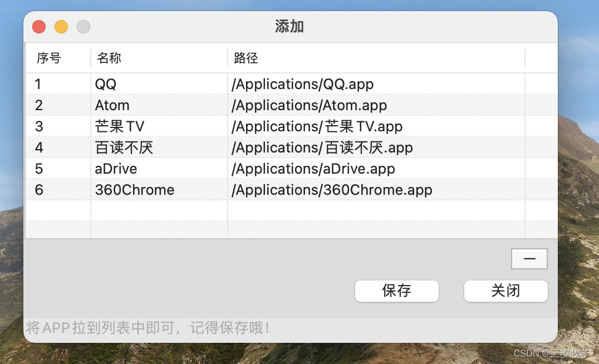
Task: Choose the 百读不厌 row
Action: point(124,147)
